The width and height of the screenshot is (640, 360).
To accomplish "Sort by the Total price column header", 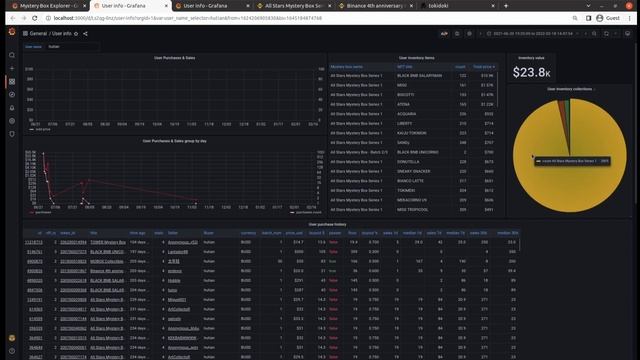I will click(x=484, y=67).
